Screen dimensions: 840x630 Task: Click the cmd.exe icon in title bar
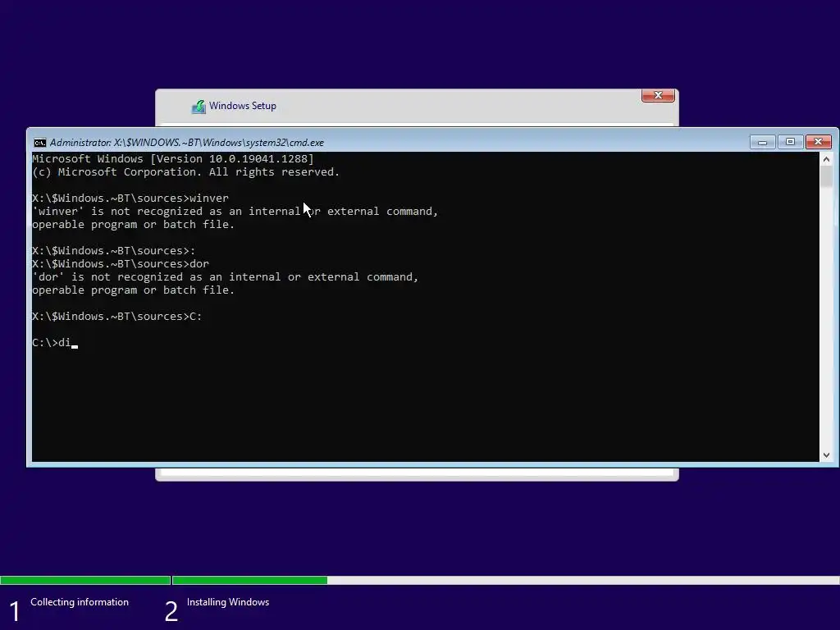pos(39,143)
